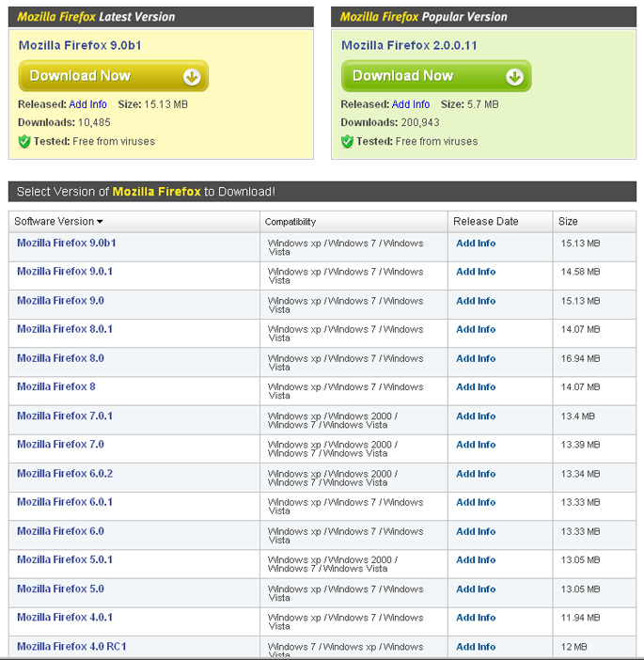This screenshot has height=660, width=644.
Task: Click Add Info next to Released in Latest Version box
Action: (87, 104)
